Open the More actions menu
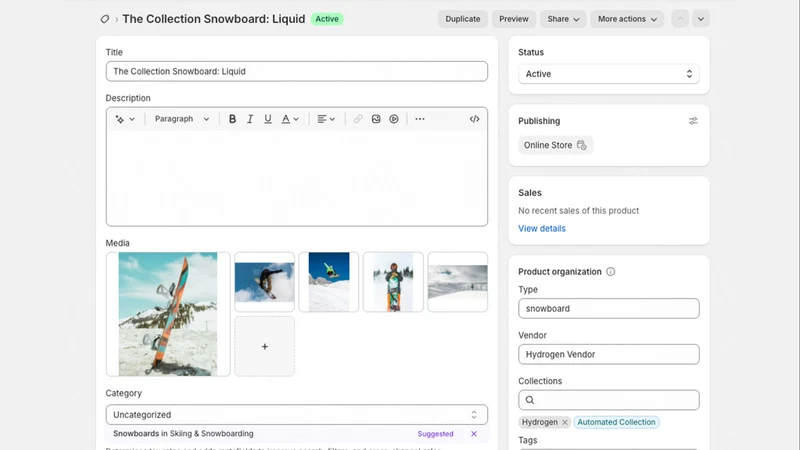This screenshot has width=800, height=450. click(627, 19)
